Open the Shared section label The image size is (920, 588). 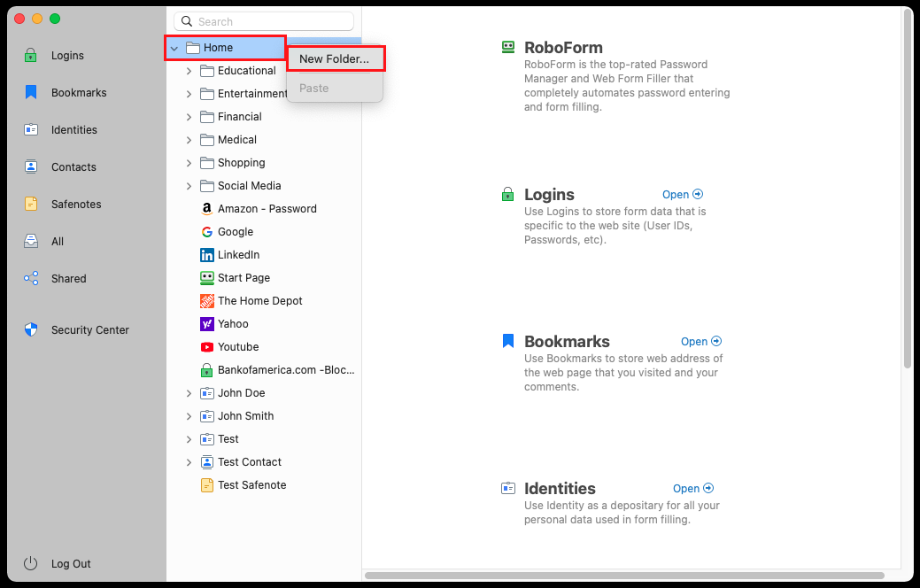click(x=69, y=278)
